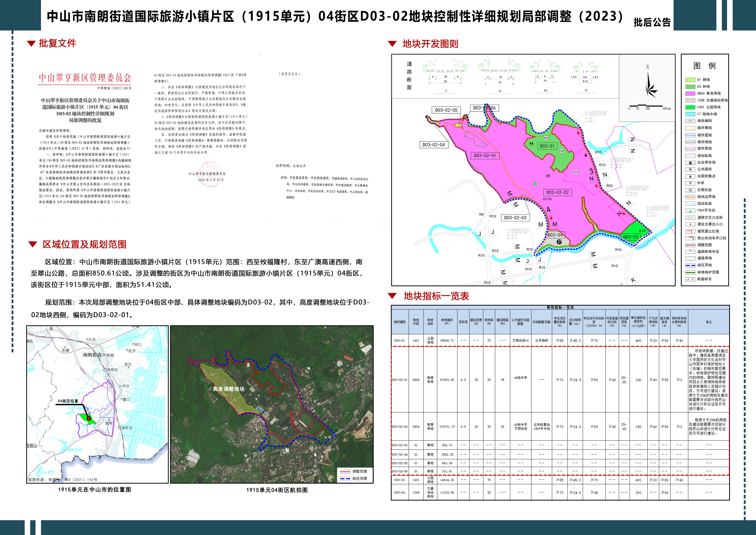The height and width of the screenshot is (535, 756).
Task: Click the 建筑退让红线 legend symbol
Action: tap(690, 231)
